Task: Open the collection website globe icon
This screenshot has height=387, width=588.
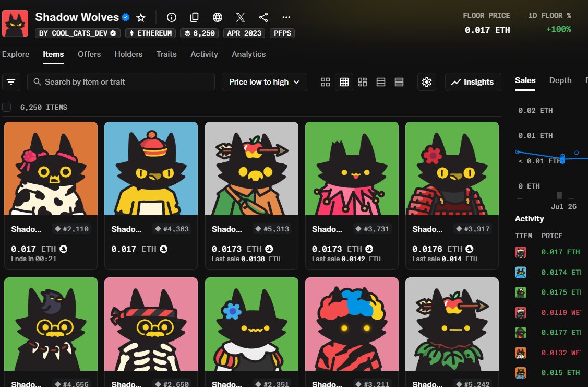Action: (218, 17)
